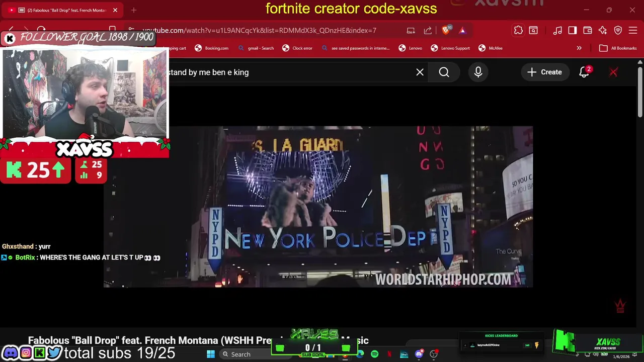Click the YouTube search magnifier button
Viewport: 644px width, 362px height.
[444, 72]
